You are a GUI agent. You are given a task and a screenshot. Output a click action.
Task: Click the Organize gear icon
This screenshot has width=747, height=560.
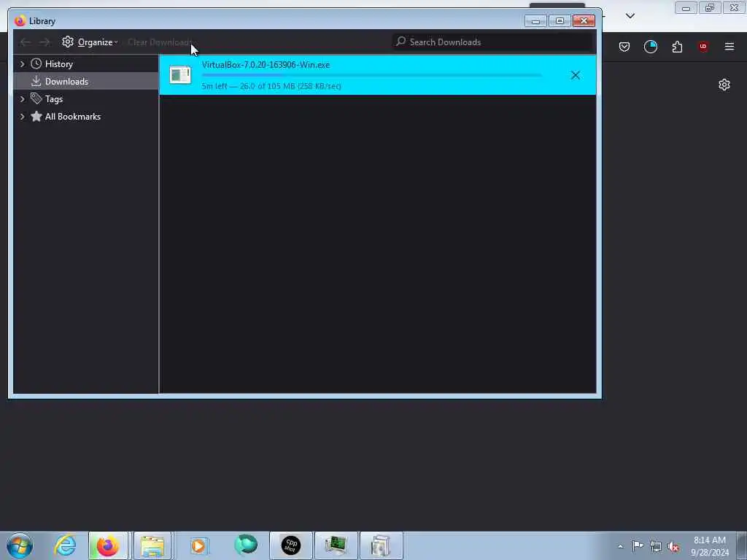(68, 42)
